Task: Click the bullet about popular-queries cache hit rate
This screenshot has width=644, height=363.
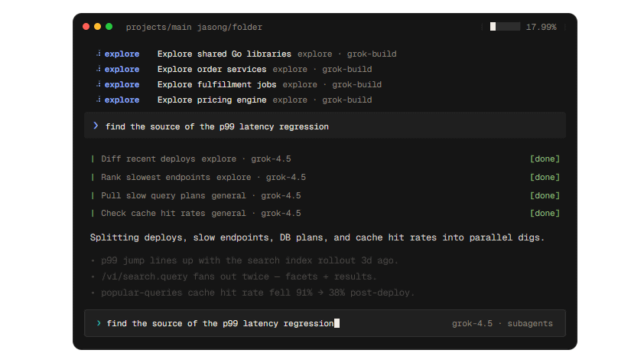Action: pyautogui.click(x=258, y=293)
